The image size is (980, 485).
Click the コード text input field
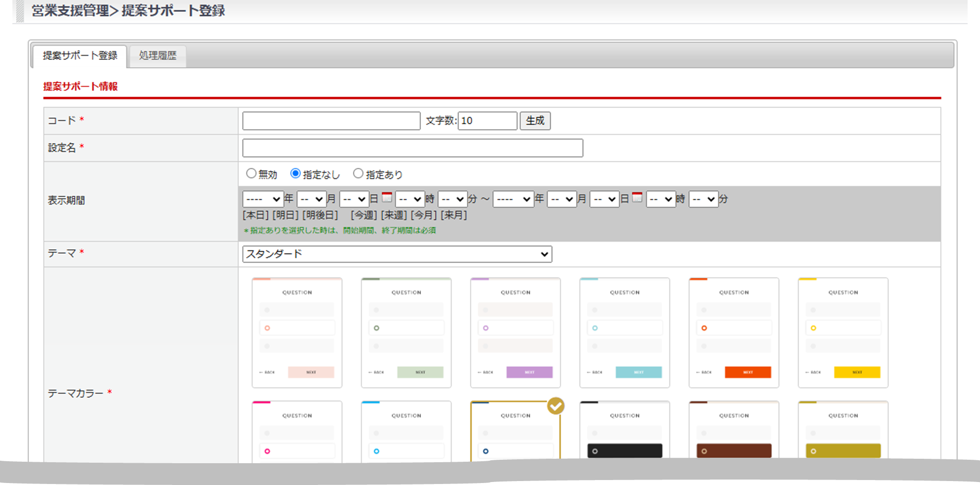click(x=331, y=121)
